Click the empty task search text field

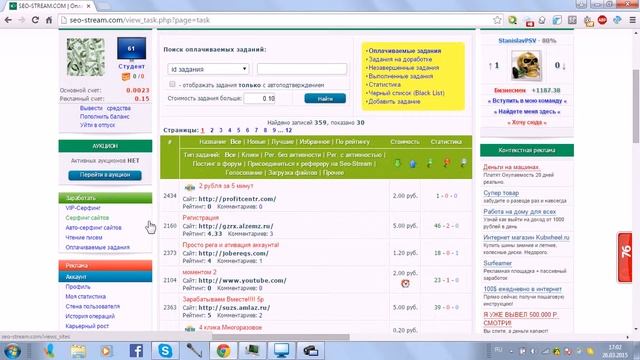302,69
